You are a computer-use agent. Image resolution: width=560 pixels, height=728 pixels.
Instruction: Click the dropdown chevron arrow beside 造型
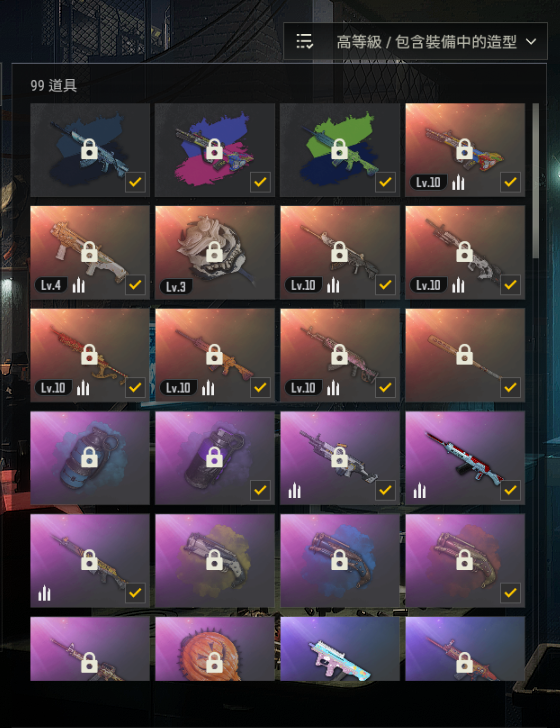[x=531, y=42]
